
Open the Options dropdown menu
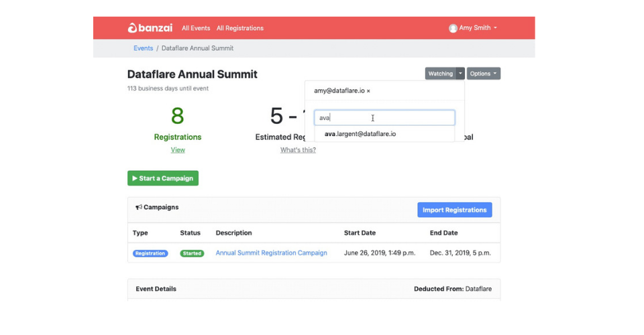click(x=483, y=74)
